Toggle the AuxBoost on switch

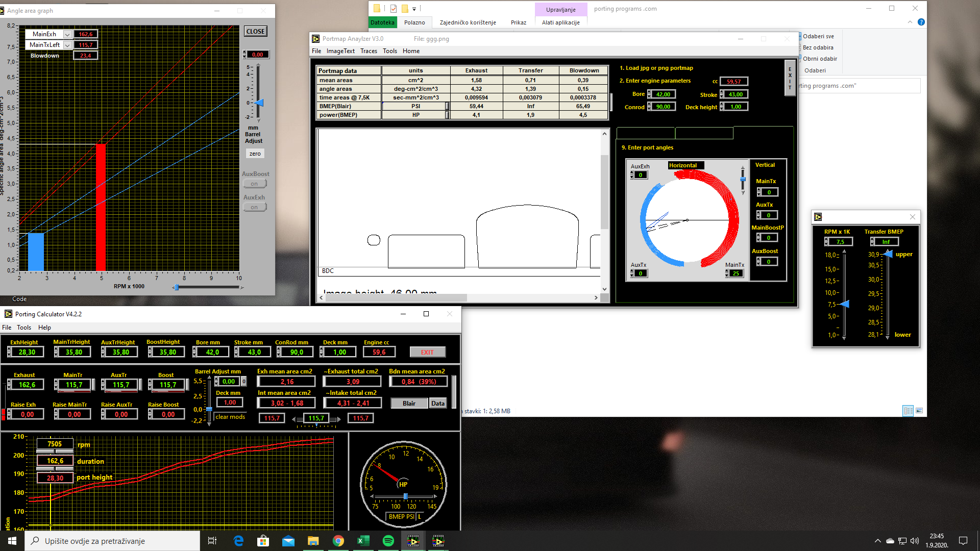click(255, 184)
